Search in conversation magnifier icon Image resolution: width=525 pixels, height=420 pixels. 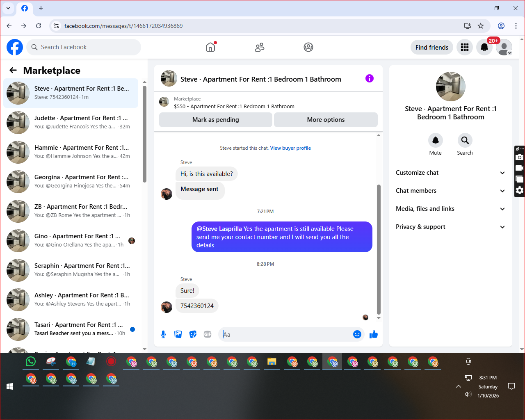(x=465, y=140)
